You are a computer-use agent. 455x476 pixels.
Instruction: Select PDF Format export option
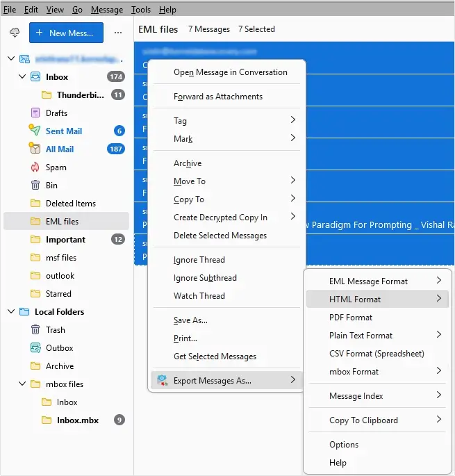pyautogui.click(x=377, y=318)
